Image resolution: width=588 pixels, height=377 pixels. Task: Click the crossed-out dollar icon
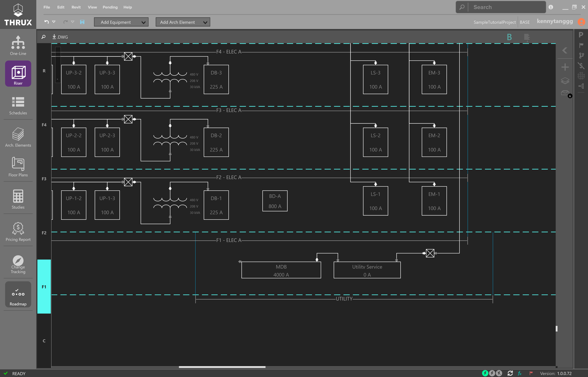click(x=581, y=66)
